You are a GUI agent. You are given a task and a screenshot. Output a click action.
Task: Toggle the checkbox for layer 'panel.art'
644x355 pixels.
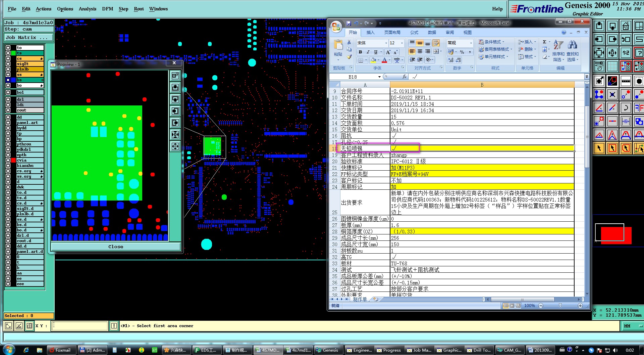tap(8, 123)
